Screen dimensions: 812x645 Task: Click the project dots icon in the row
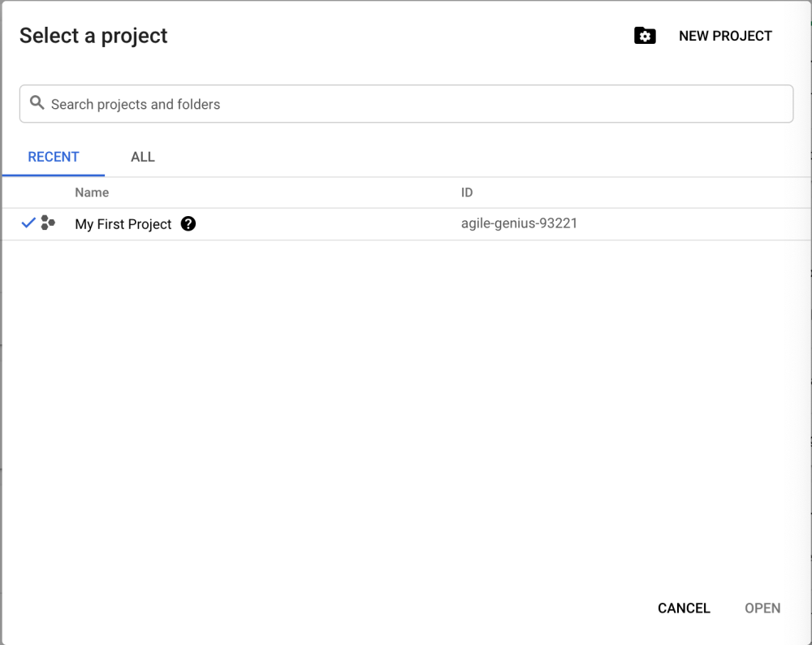[x=48, y=223]
